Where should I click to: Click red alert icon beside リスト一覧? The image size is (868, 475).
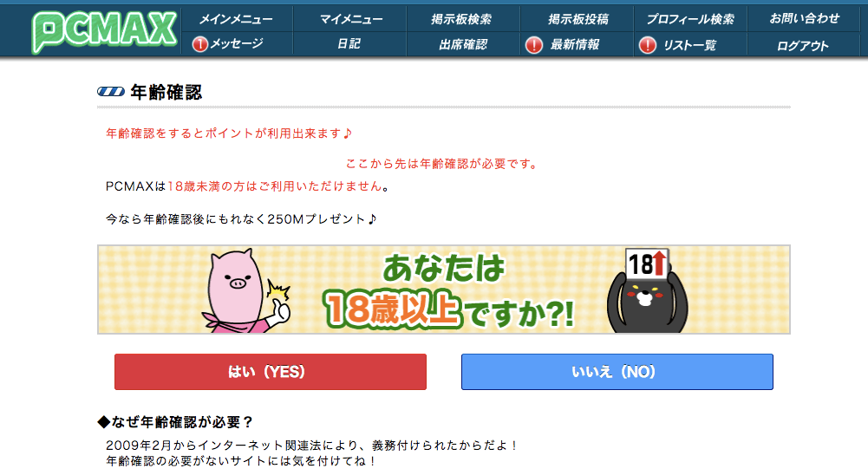coord(647,45)
